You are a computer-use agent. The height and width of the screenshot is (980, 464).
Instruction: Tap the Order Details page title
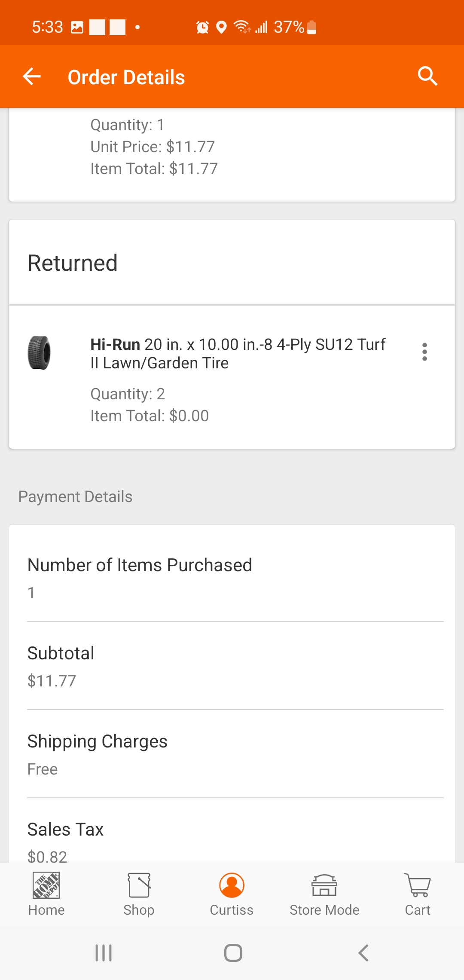126,77
